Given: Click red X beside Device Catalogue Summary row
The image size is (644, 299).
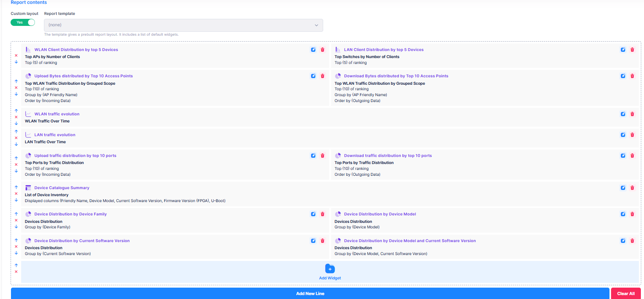Looking at the screenshot, I should click(x=16, y=194).
